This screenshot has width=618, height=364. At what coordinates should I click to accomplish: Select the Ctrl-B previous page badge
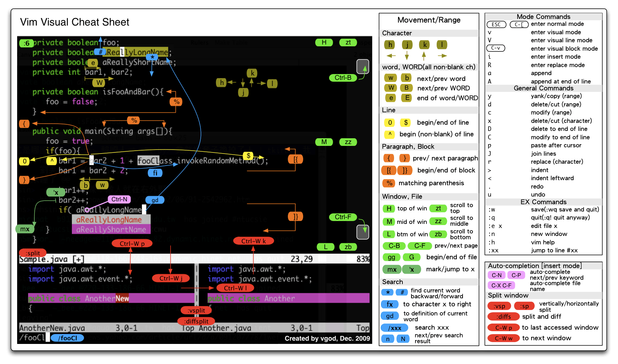coord(343,77)
